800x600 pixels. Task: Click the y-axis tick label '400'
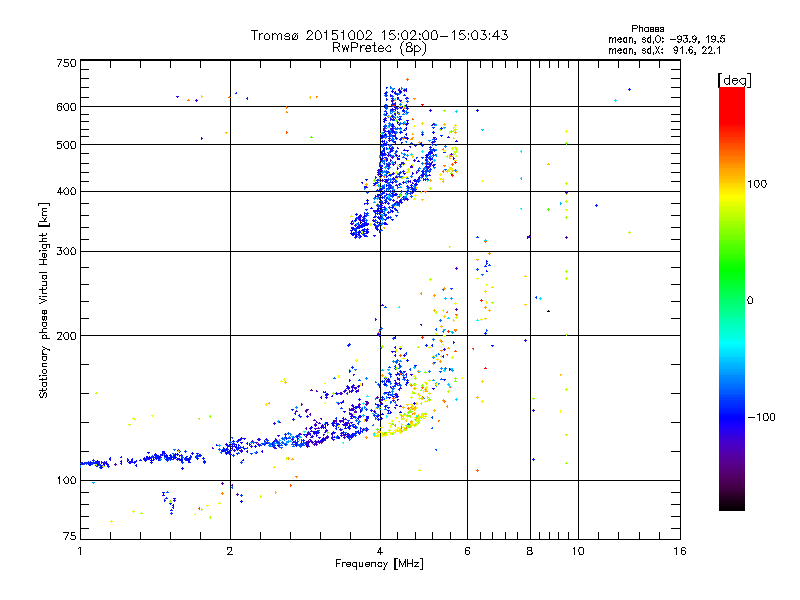66,192
